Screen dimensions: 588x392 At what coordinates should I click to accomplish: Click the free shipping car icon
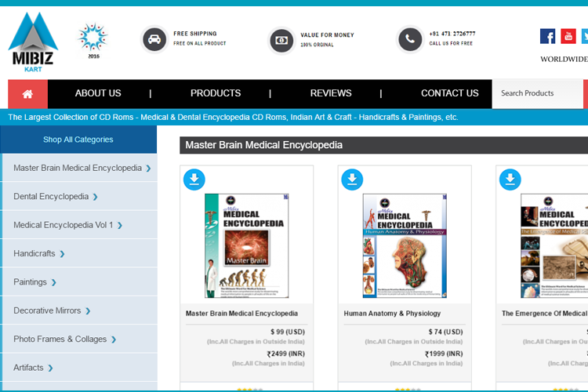154,39
